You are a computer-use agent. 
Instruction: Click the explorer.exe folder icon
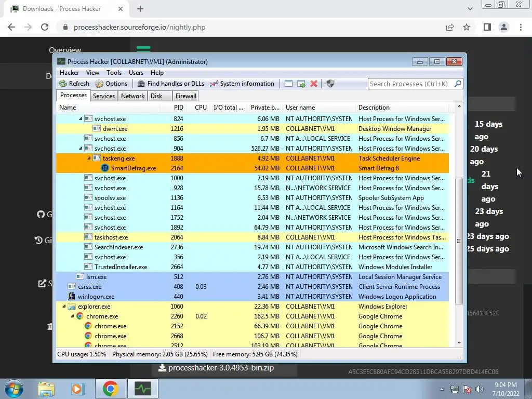72,307
